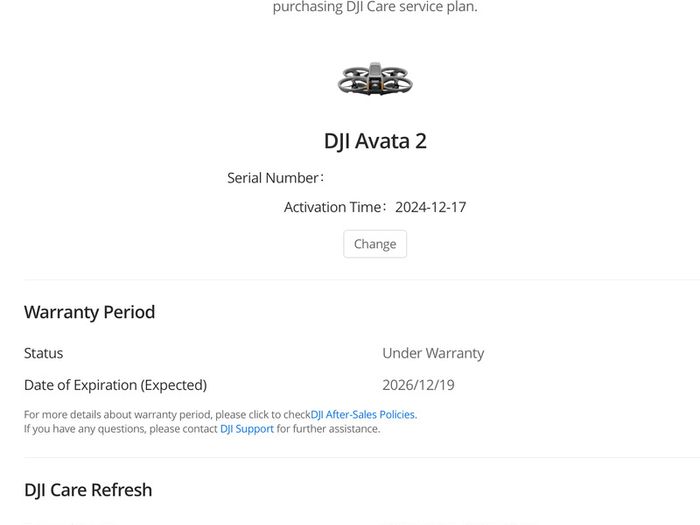Select the Under Warranty status value
Viewport: 700px width, 525px height.
coord(433,353)
